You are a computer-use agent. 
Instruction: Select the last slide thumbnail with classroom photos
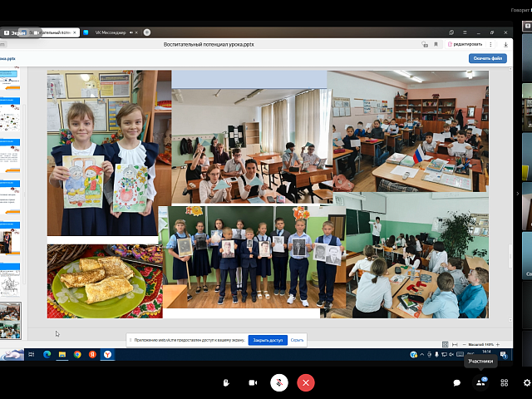[10, 321]
